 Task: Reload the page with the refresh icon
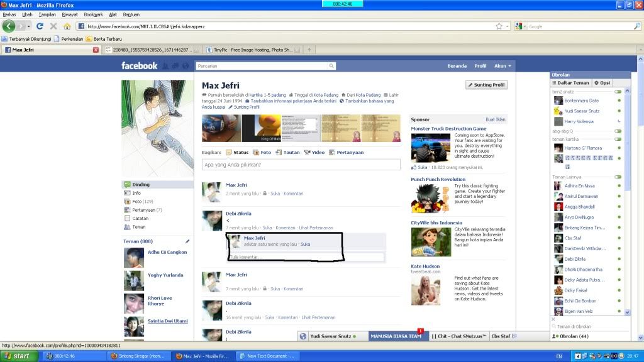(40, 26)
